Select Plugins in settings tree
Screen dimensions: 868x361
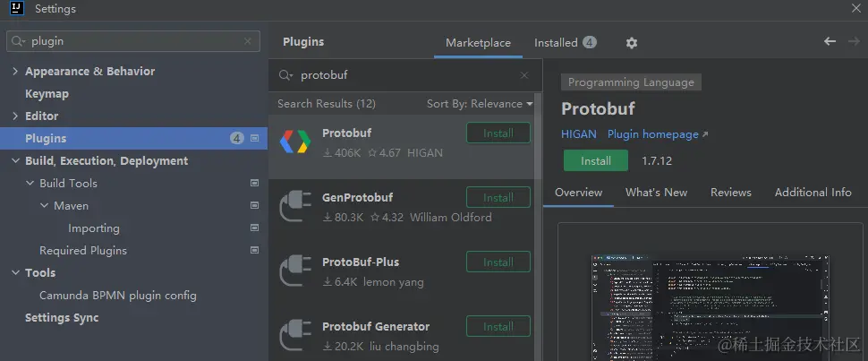(133, 138)
